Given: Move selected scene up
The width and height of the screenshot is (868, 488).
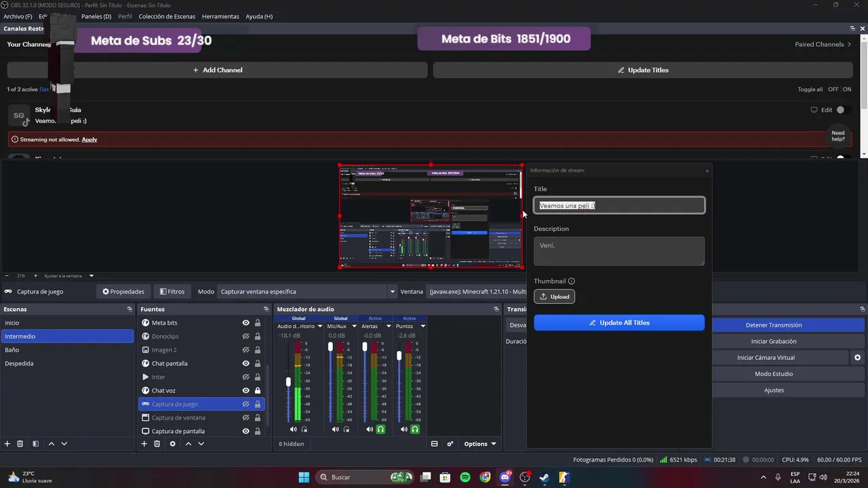Looking at the screenshot, I should 52,444.
